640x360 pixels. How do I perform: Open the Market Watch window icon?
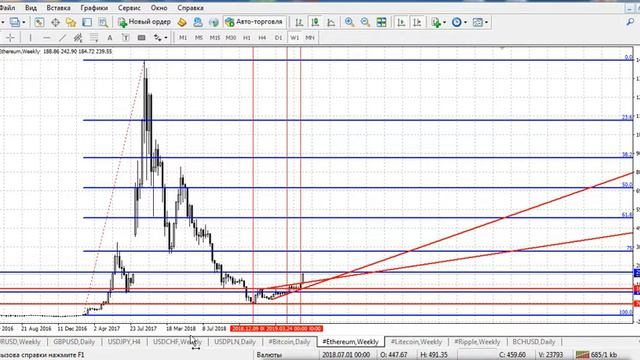(39, 22)
